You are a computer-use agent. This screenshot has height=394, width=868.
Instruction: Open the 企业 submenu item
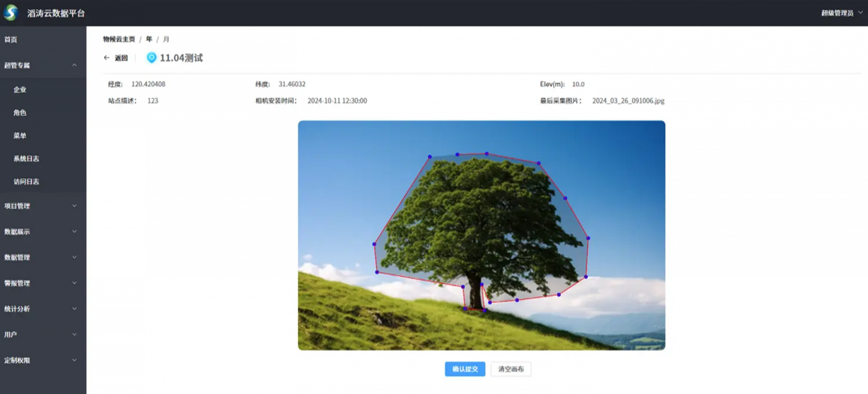pos(20,90)
